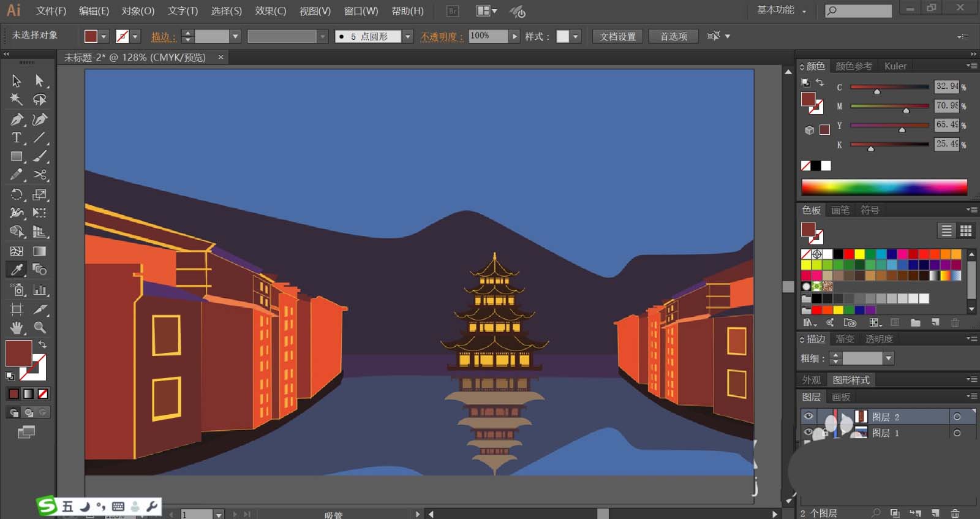Select the Gradient tool
The image size is (980, 519).
pyautogui.click(x=40, y=251)
